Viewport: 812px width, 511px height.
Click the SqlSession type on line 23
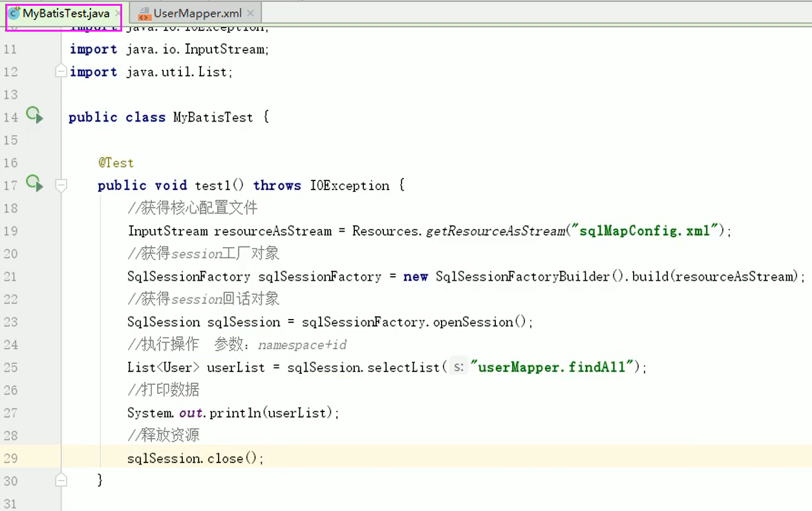tap(164, 321)
